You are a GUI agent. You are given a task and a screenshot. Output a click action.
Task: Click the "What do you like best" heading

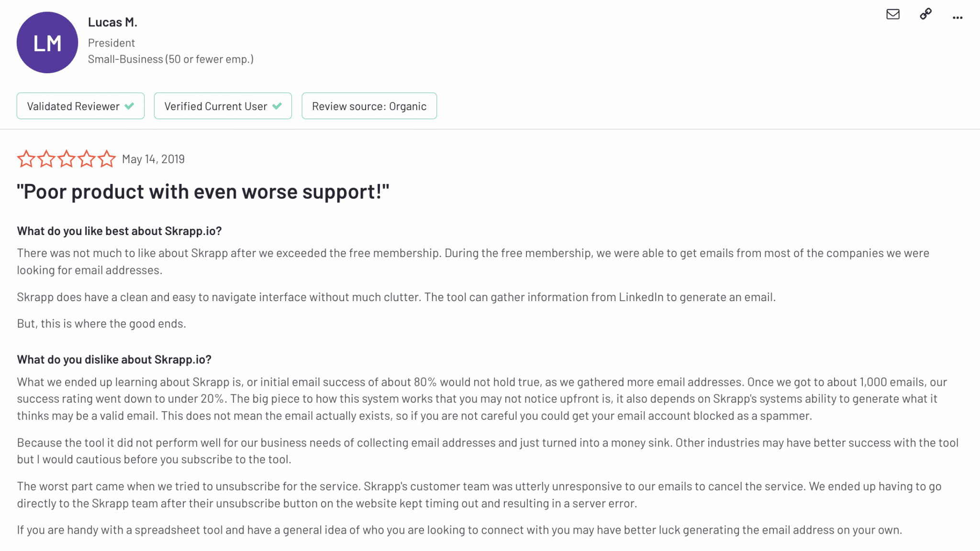(119, 231)
